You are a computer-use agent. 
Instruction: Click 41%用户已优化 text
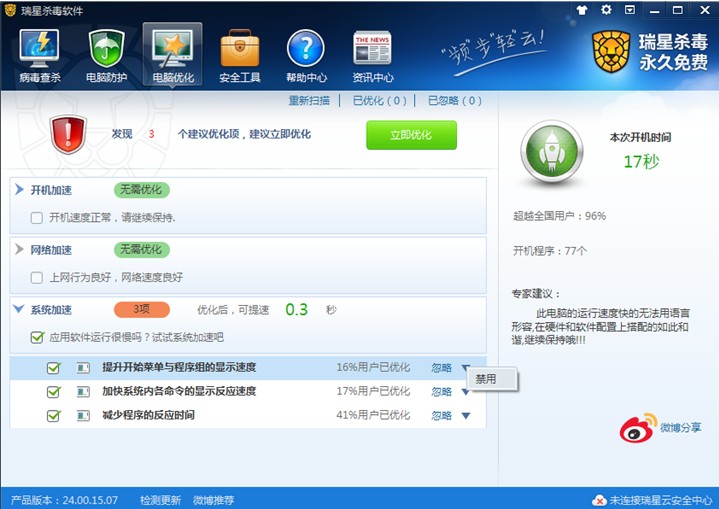(373, 415)
